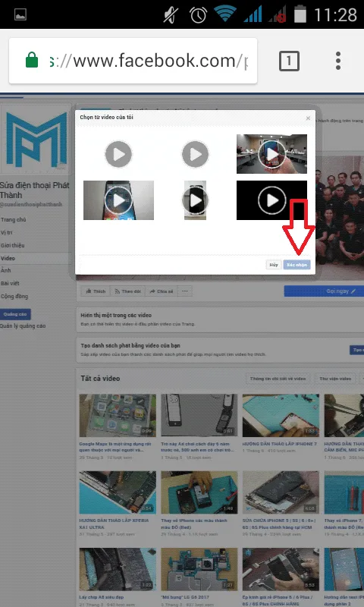This screenshot has width=364, height=607.
Task: Click 'Sửa điện thoại Phát Thành' page name
Action: point(35,190)
